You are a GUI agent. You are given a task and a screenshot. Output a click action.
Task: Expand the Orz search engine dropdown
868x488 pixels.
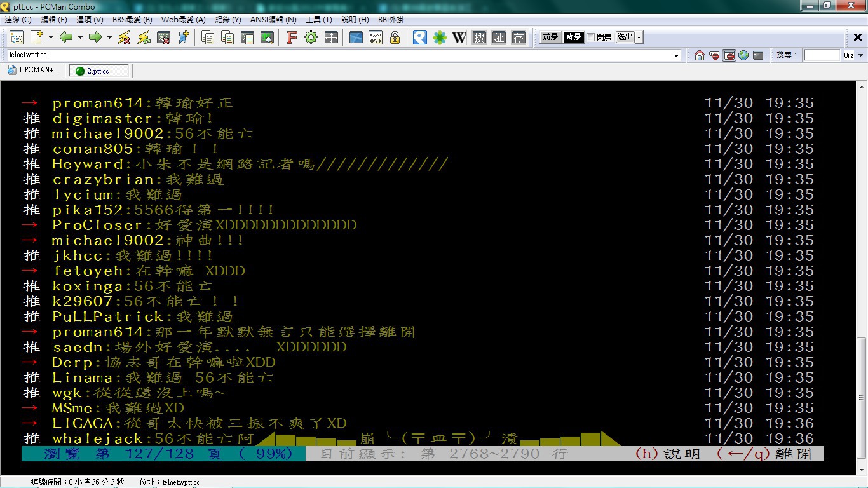pos(862,55)
